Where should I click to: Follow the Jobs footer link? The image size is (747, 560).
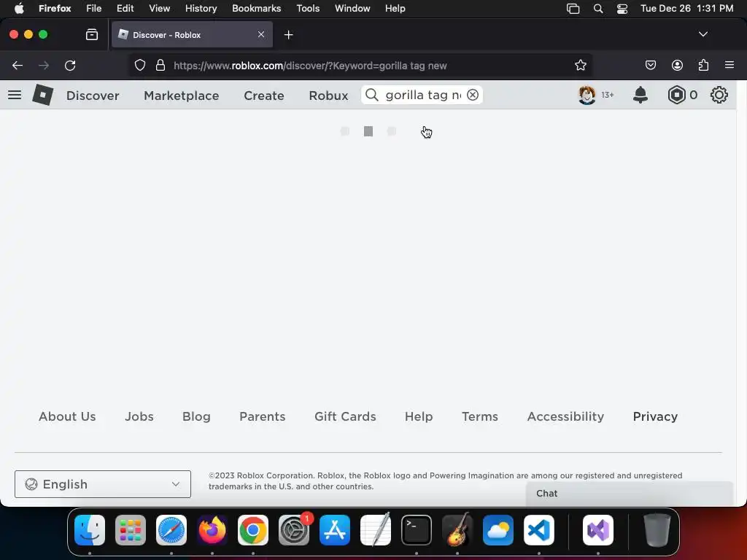[139, 416]
